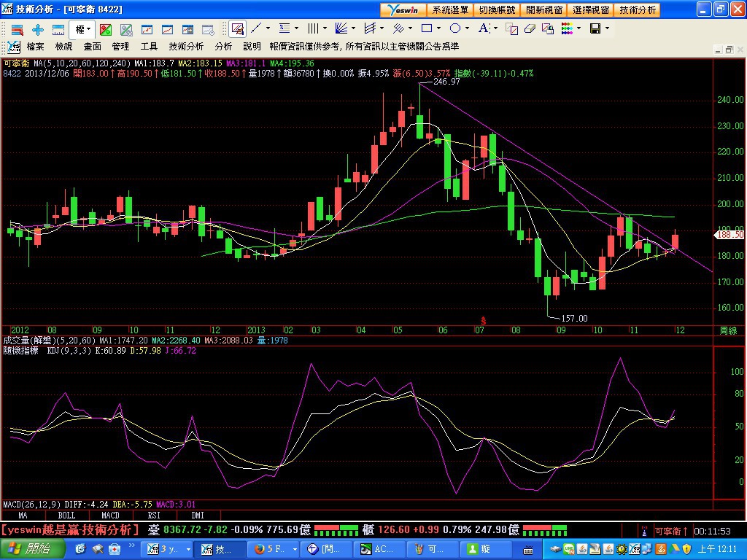Click the split chart window icon
The image size is (747, 560).
click(187, 29)
